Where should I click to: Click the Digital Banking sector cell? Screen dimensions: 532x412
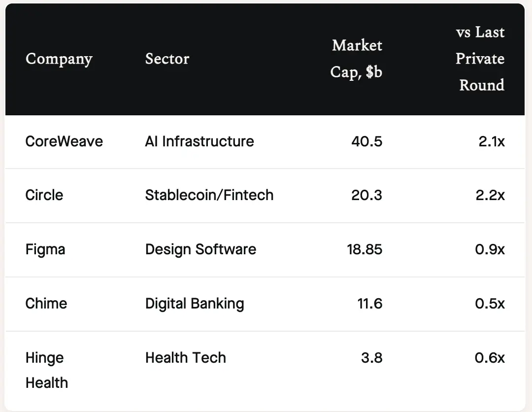195,303
